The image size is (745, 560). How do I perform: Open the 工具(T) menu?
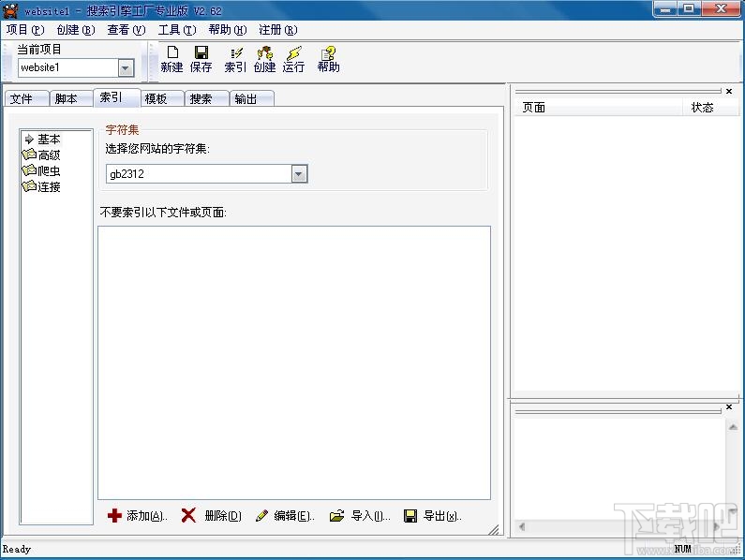(177, 30)
